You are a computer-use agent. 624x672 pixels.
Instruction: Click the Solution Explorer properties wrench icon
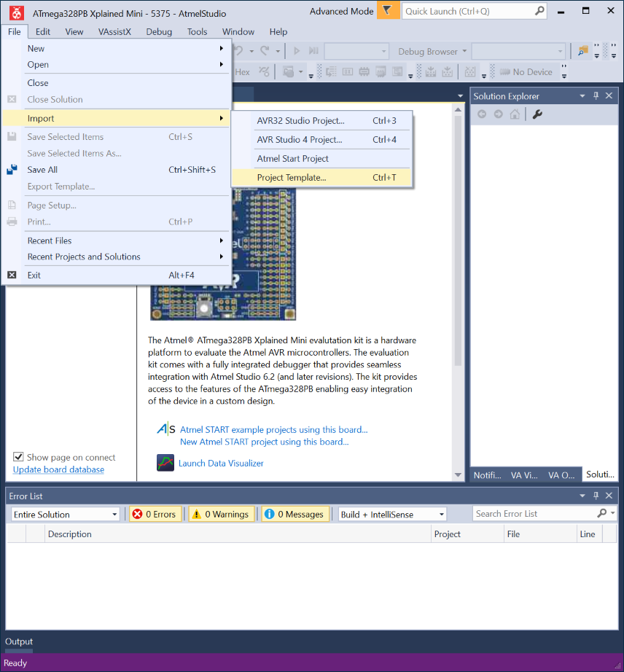click(x=537, y=114)
